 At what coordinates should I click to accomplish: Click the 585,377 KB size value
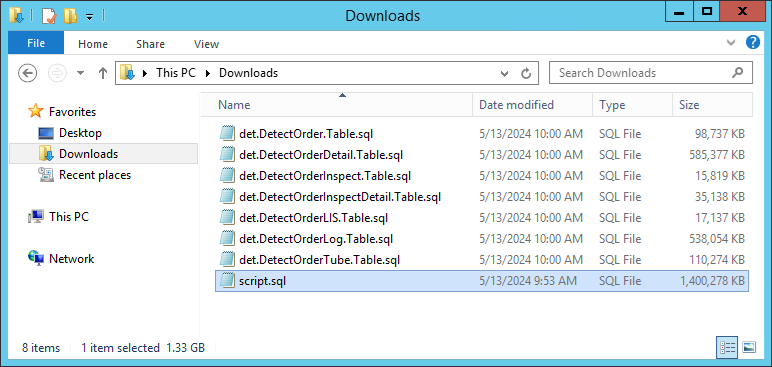point(717,155)
